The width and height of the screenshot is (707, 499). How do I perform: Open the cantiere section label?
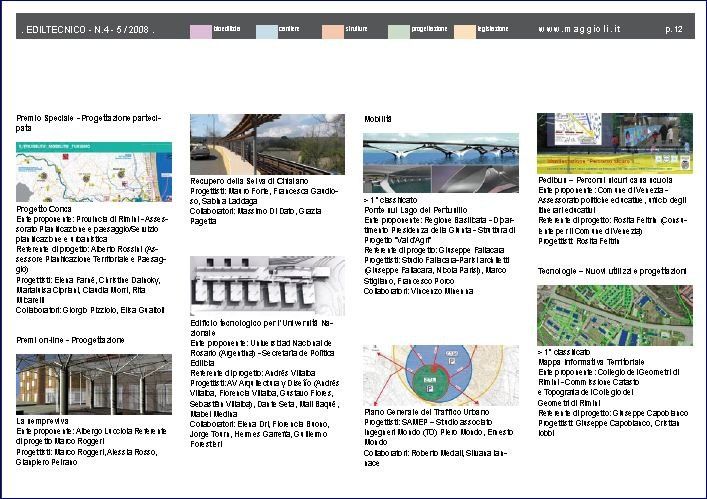(x=289, y=28)
